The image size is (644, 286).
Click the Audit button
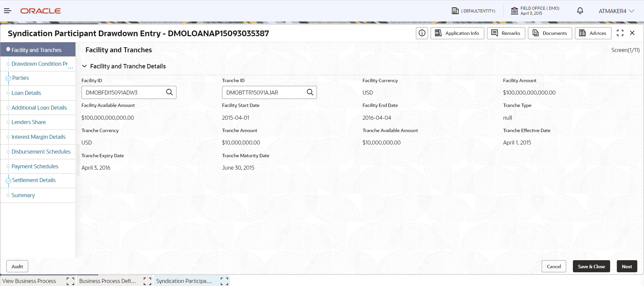(x=17, y=267)
